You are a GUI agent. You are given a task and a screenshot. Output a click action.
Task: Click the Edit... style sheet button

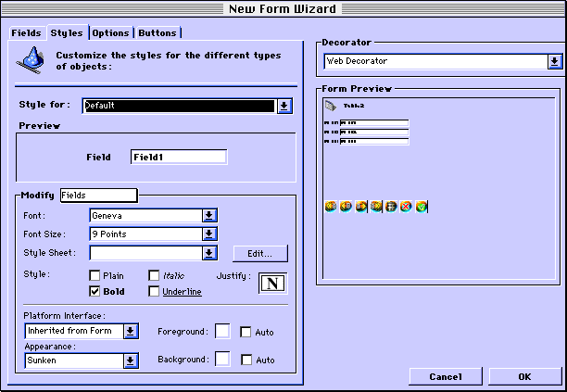[259, 253]
